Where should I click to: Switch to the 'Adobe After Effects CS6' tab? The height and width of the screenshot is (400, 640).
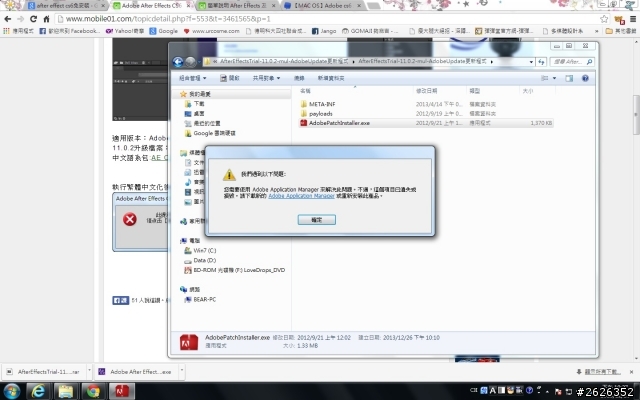coord(152,6)
